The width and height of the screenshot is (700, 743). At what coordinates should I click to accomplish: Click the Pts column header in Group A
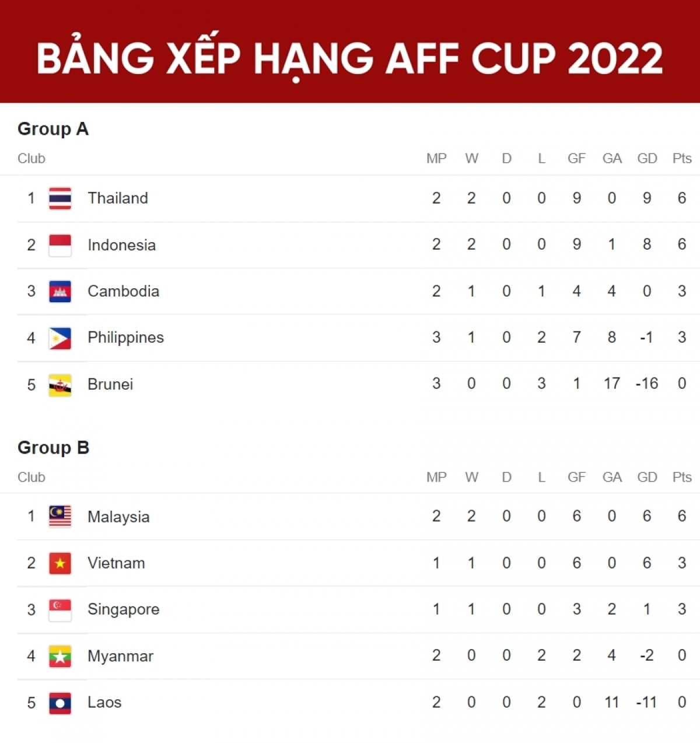(682, 159)
